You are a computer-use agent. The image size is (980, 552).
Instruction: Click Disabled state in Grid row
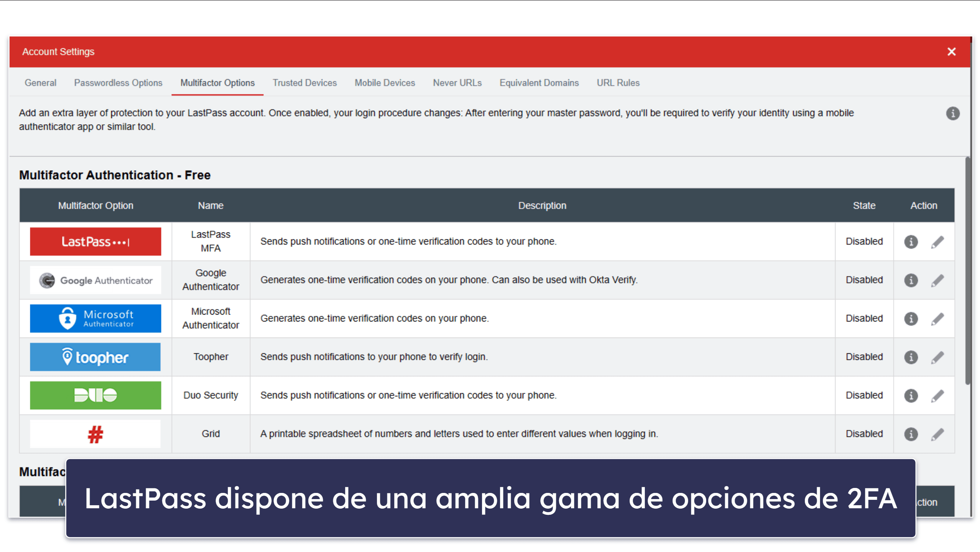coord(864,434)
